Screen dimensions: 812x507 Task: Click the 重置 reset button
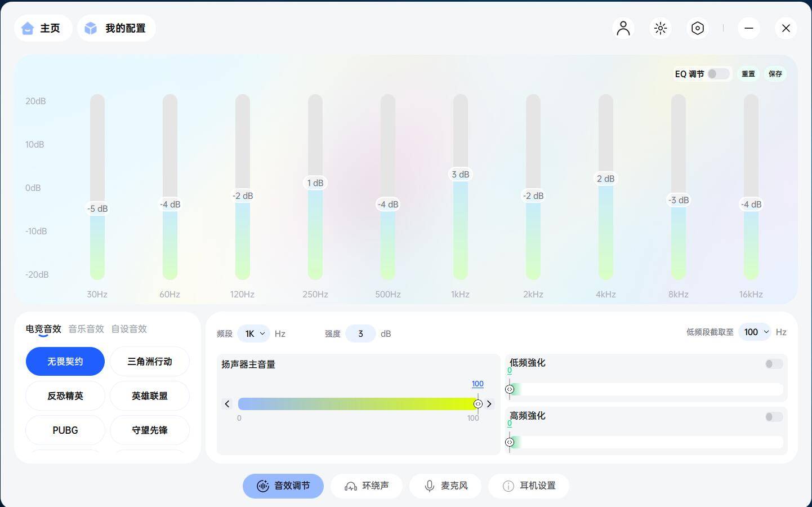[x=748, y=74]
